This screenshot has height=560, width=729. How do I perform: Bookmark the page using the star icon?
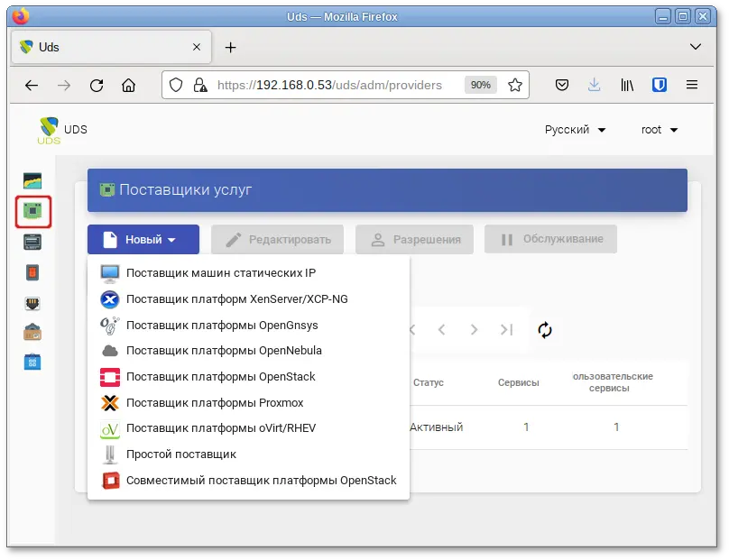[x=514, y=85]
